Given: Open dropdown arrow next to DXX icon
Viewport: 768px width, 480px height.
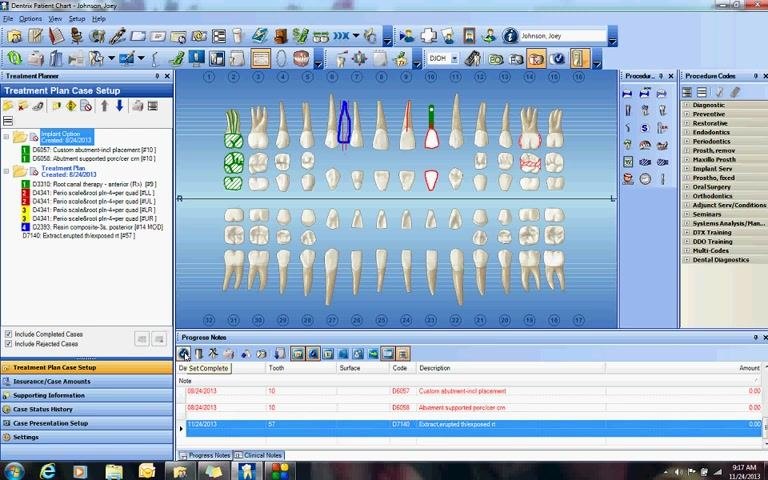Looking at the screenshot, I should (x=356, y=36).
